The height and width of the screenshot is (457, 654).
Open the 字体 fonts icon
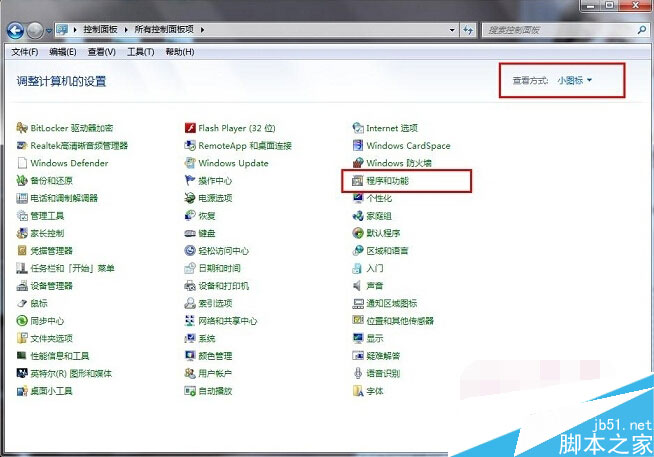point(358,391)
